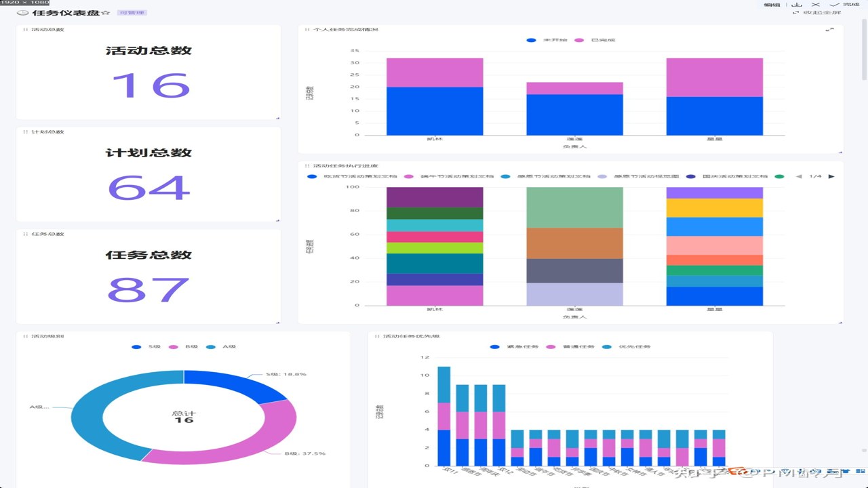Click the 完成 done button
868x488 pixels.
(x=846, y=5)
